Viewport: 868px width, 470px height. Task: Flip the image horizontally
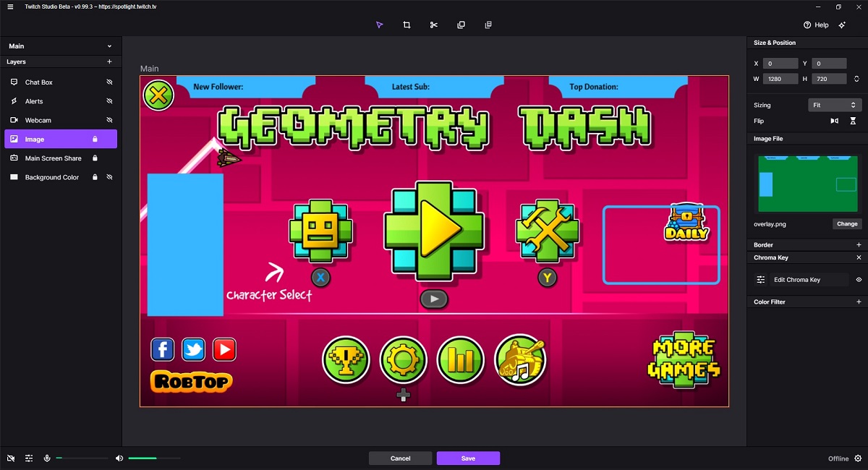click(x=835, y=121)
